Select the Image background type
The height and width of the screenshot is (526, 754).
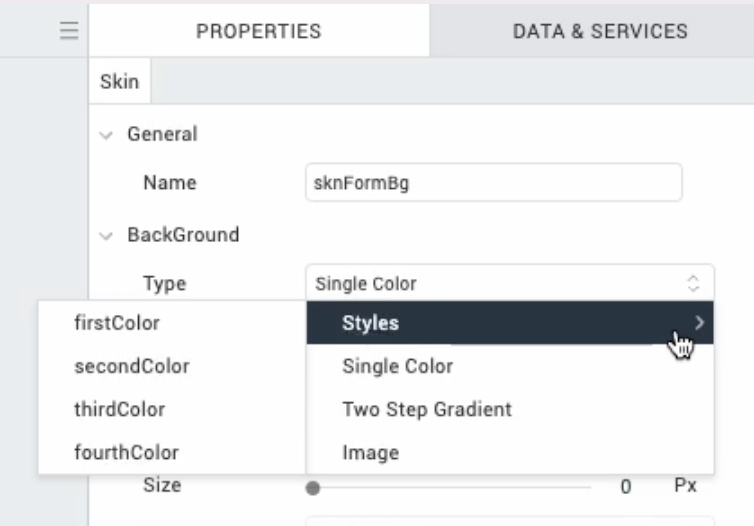370,452
